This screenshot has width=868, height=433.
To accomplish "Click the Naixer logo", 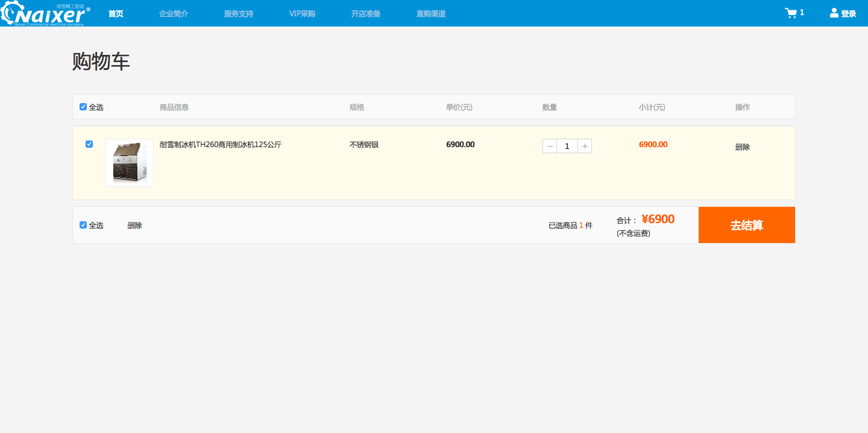I will pyautogui.click(x=46, y=14).
